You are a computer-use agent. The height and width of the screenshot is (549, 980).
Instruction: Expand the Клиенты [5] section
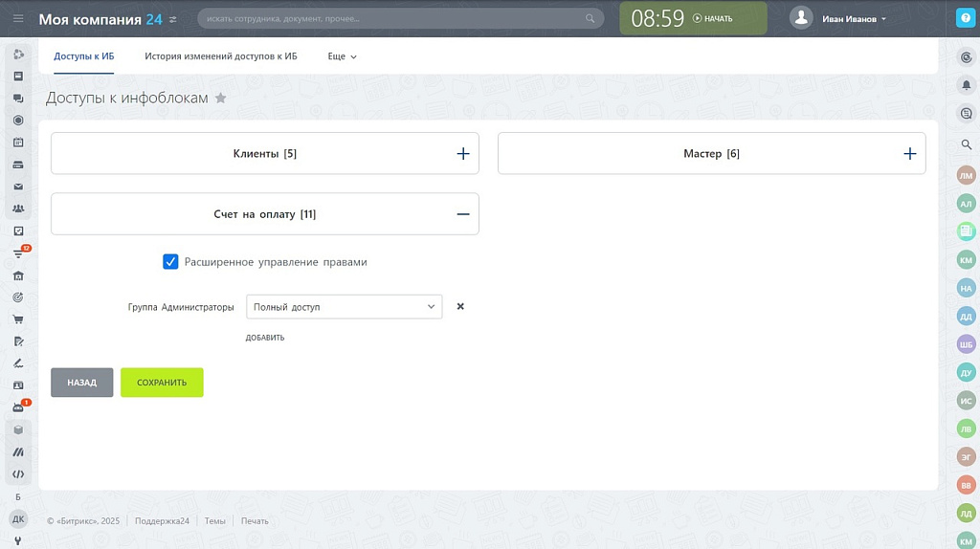[x=463, y=153]
